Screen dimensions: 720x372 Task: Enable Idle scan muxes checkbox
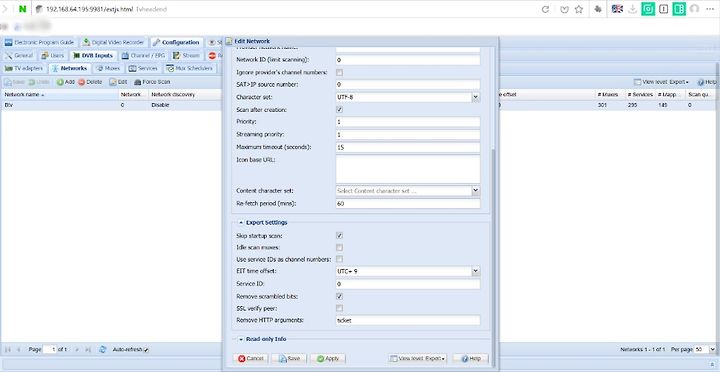click(339, 248)
